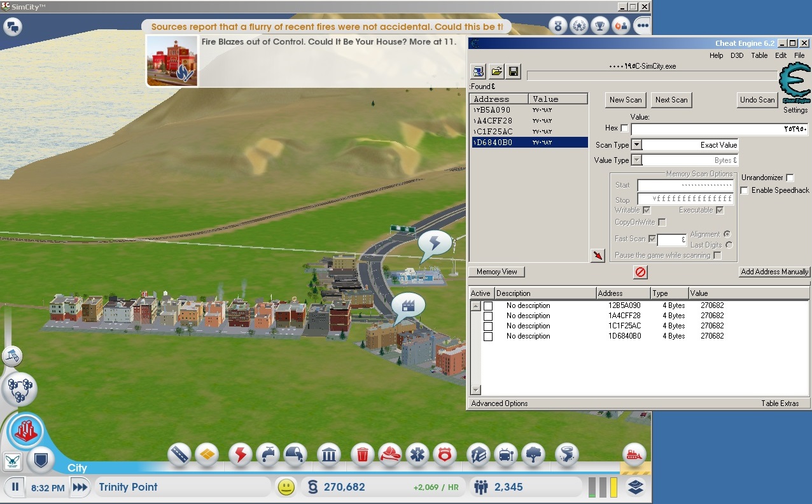Click the Bulldozer demolish tool

634,454
